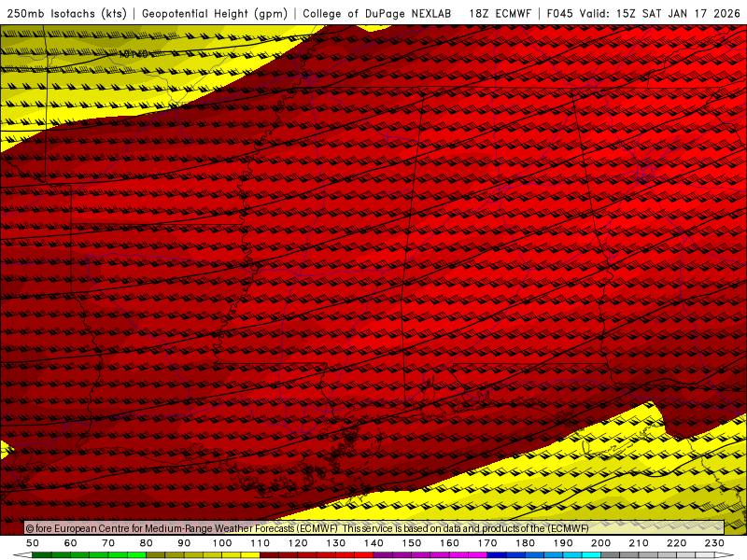Click the 100 label on the legend
Viewport: 747px width, 560px height.
(x=222, y=543)
